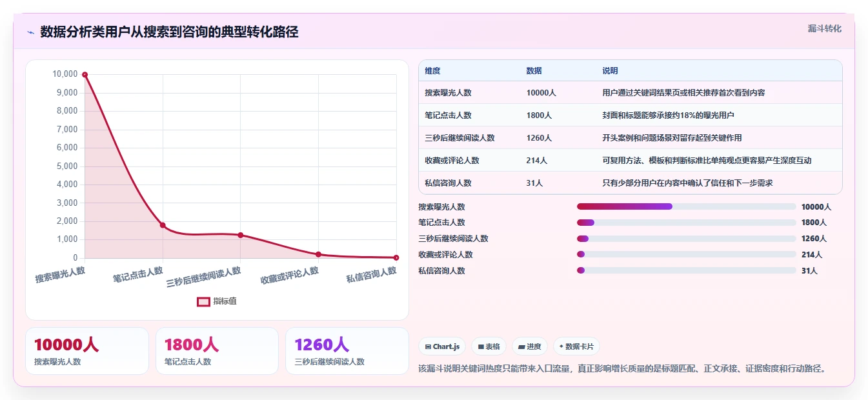Click the star icon inside the 数据卡片 chip
868x400 pixels.
561,346
